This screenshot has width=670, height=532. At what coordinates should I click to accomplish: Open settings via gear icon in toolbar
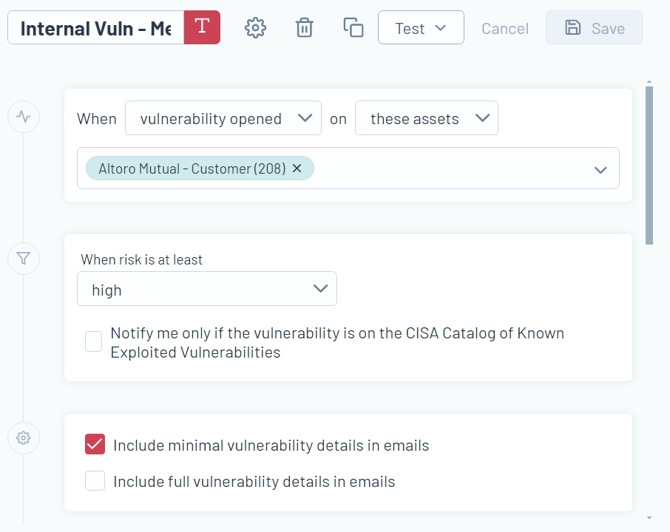coord(256,28)
